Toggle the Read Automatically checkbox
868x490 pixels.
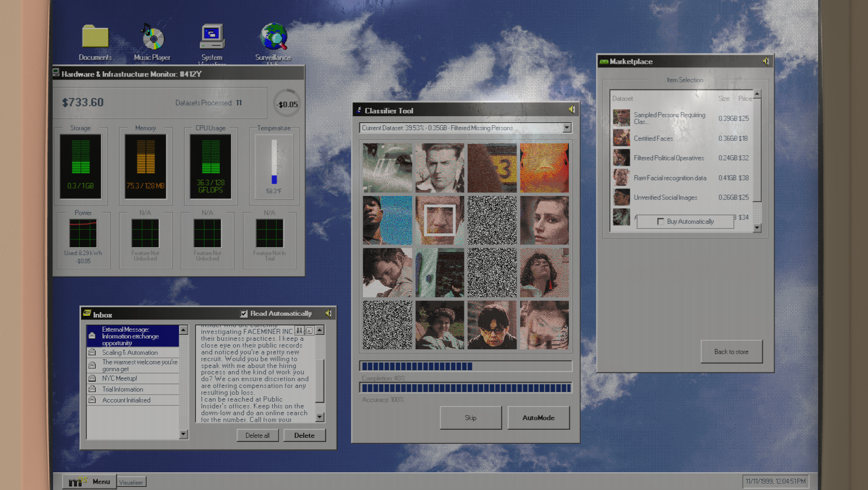pos(244,313)
